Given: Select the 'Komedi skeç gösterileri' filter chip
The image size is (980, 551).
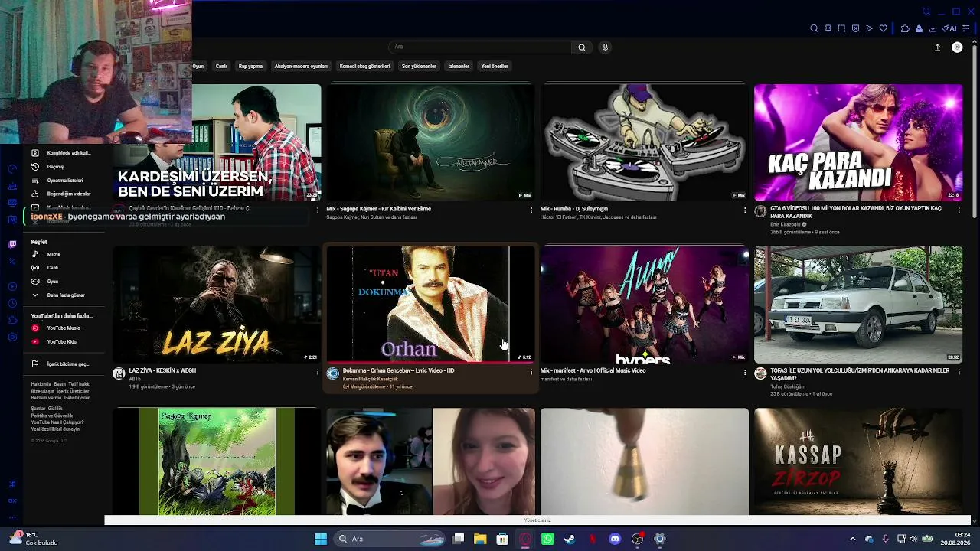Looking at the screenshot, I should pyautogui.click(x=364, y=67).
